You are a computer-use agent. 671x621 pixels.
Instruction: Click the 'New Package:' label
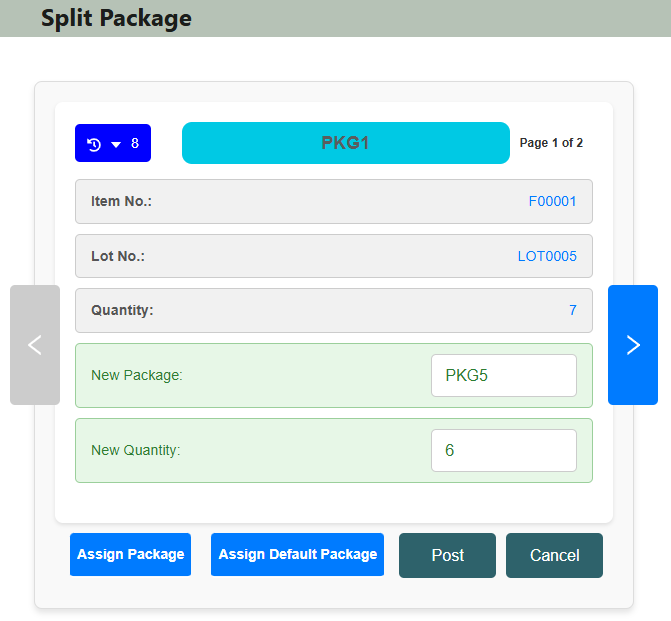tap(137, 375)
